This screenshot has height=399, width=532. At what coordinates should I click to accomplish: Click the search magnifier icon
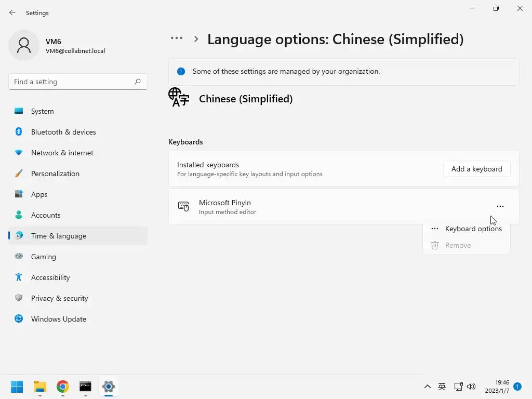click(x=137, y=82)
